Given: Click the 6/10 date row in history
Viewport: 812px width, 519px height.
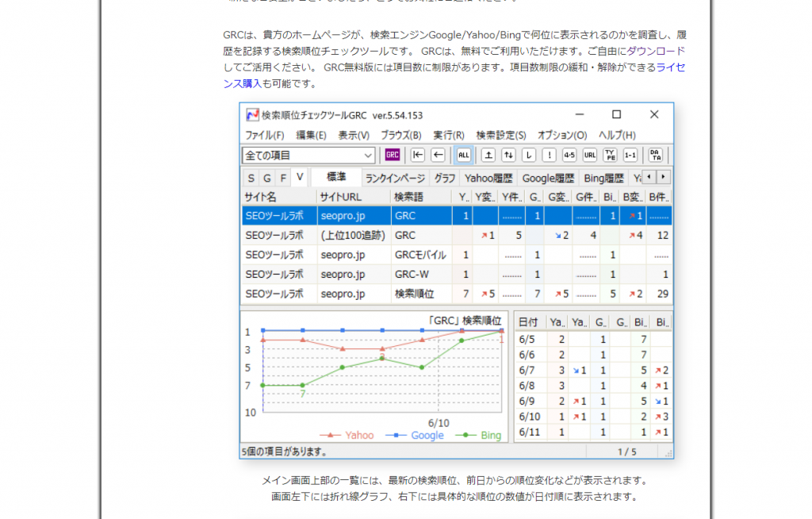Looking at the screenshot, I should pyautogui.click(x=593, y=417).
